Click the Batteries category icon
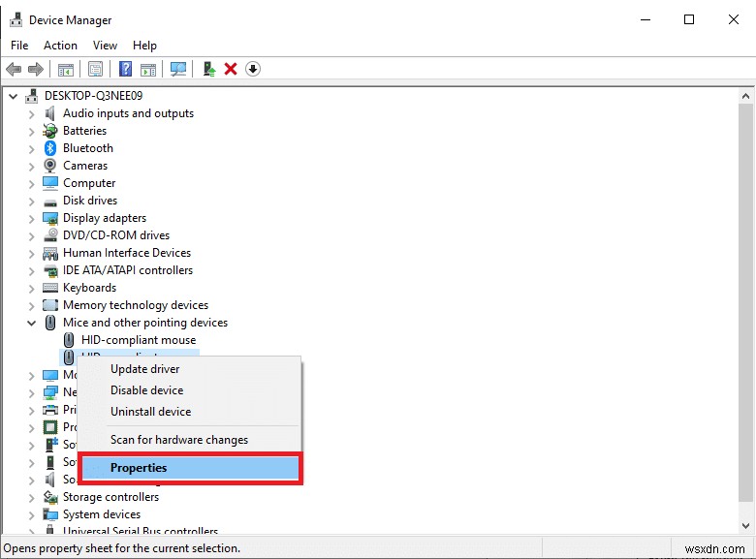The height and width of the screenshot is (559, 756). tap(49, 131)
